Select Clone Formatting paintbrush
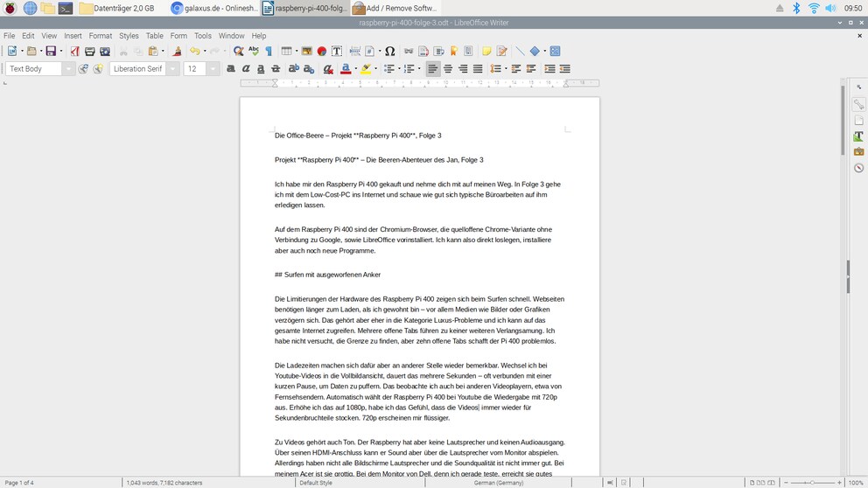 [177, 51]
